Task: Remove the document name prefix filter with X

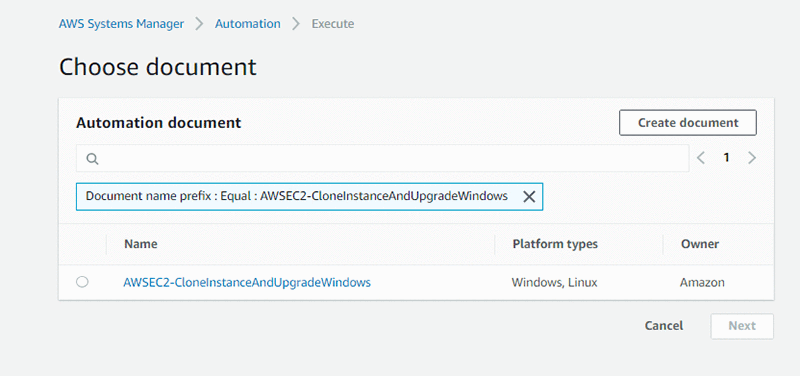Action: [x=529, y=196]
